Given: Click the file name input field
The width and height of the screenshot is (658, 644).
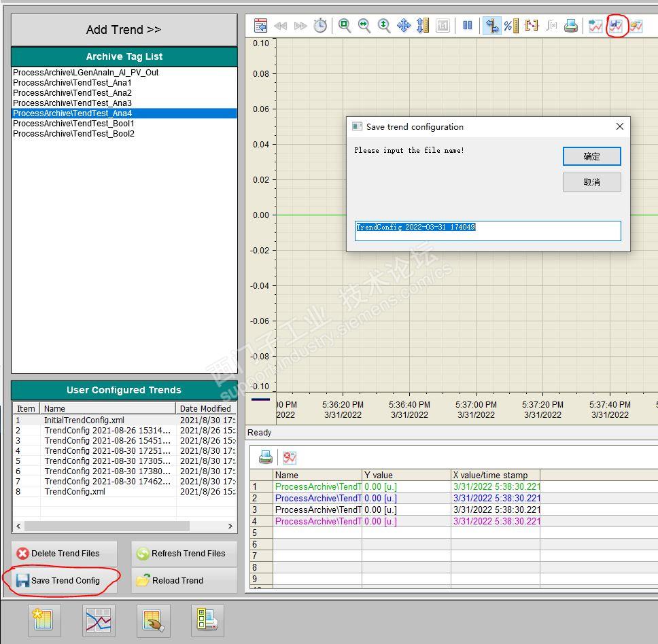Looking at the screenshot, I should 487,231.
